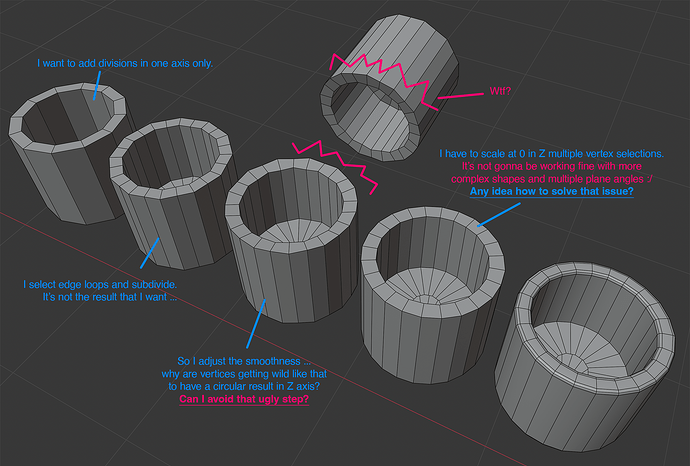Screen dimensions: 690x466
Task: Click the text "It's not the result that I want ..."
Action: tap(110, 297)
